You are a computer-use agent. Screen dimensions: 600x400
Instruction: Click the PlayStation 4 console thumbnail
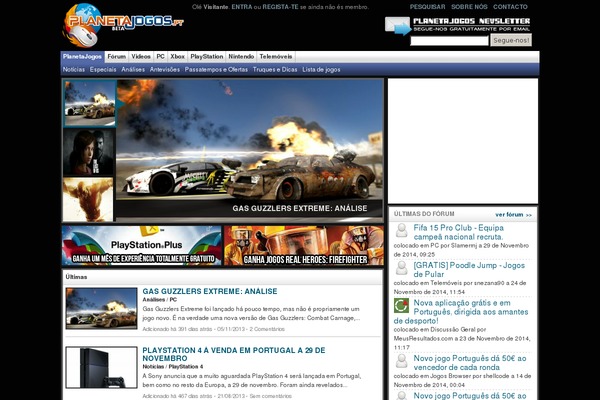click(x=101, y=367)
